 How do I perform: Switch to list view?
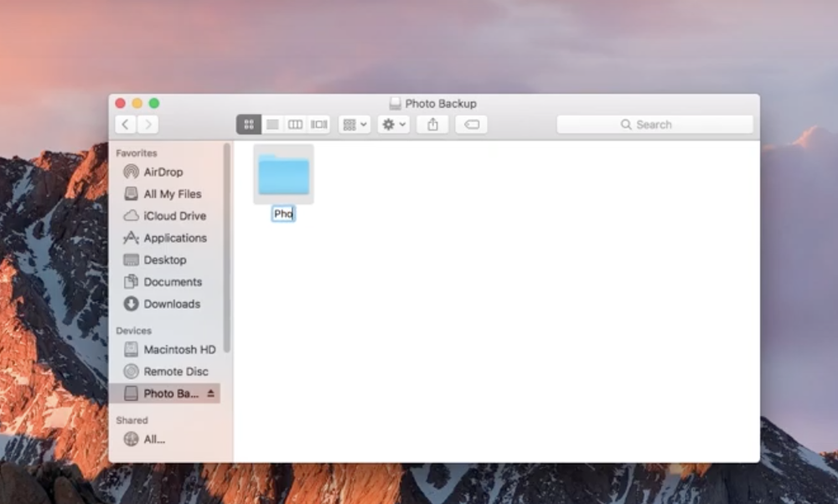coord(272,125)
